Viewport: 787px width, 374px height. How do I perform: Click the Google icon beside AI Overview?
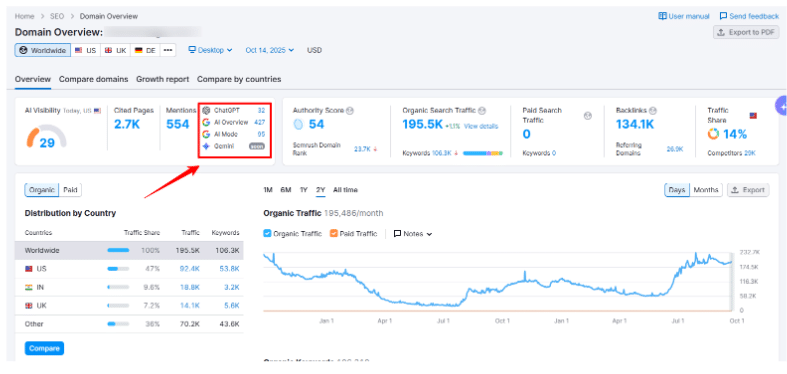[206, 122]
